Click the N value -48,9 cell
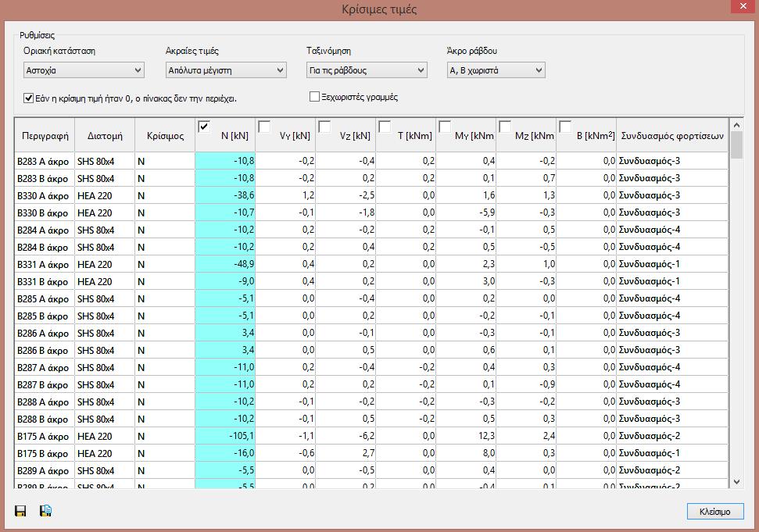 (x=225, y=264)
